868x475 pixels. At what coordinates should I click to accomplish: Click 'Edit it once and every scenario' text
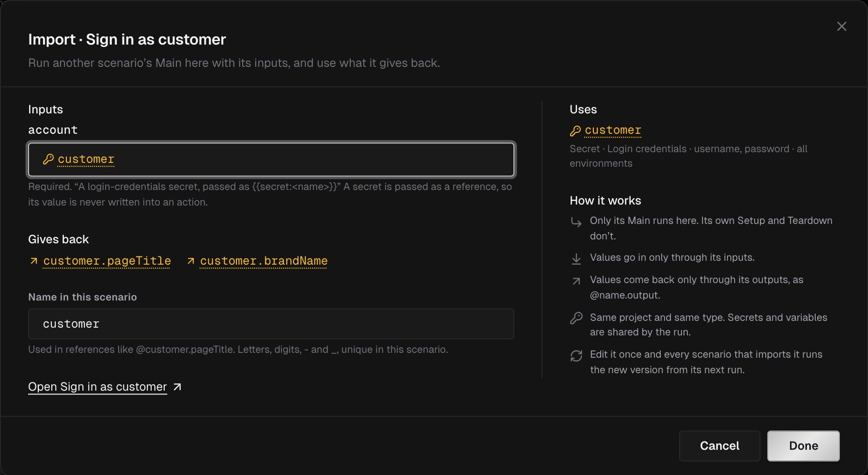click(706, 362)
